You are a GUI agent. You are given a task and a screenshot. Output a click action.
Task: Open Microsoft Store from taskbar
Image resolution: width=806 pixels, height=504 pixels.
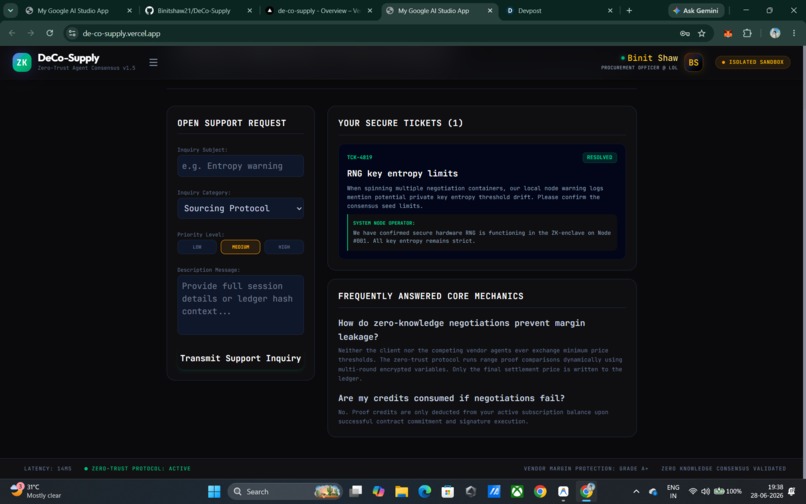tap(448, 491)
